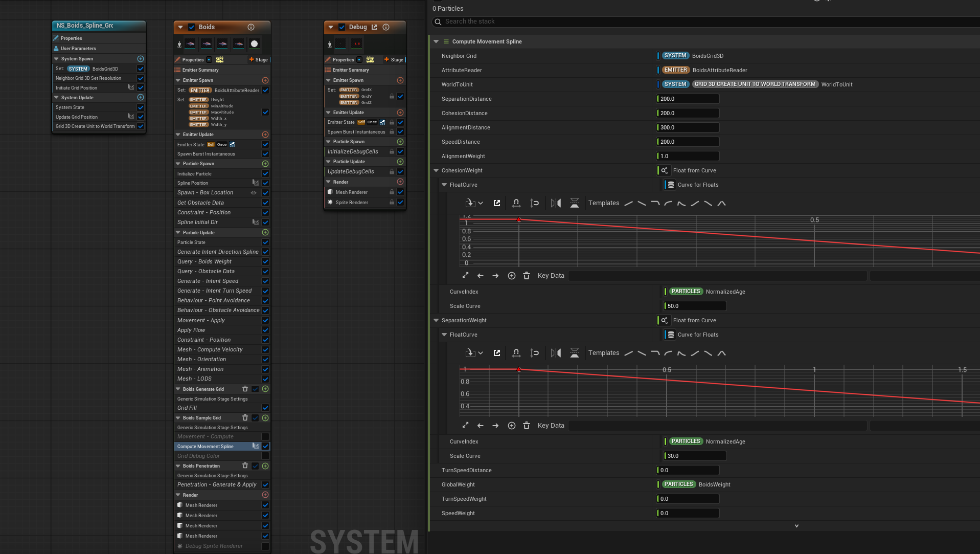Uncheck the Behaviour - Point Avoidance module
This screenshot has height=554, width=980.
(x=265, y=300)
